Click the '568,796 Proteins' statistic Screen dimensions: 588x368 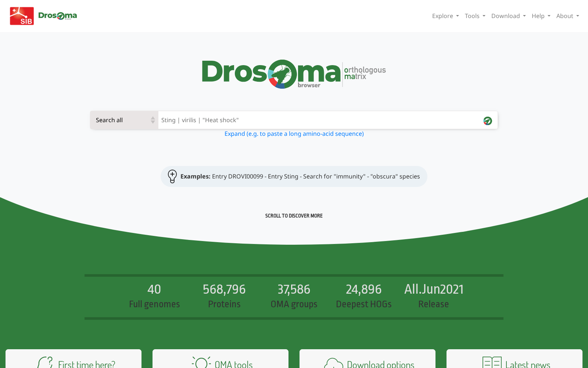point(224,296)
